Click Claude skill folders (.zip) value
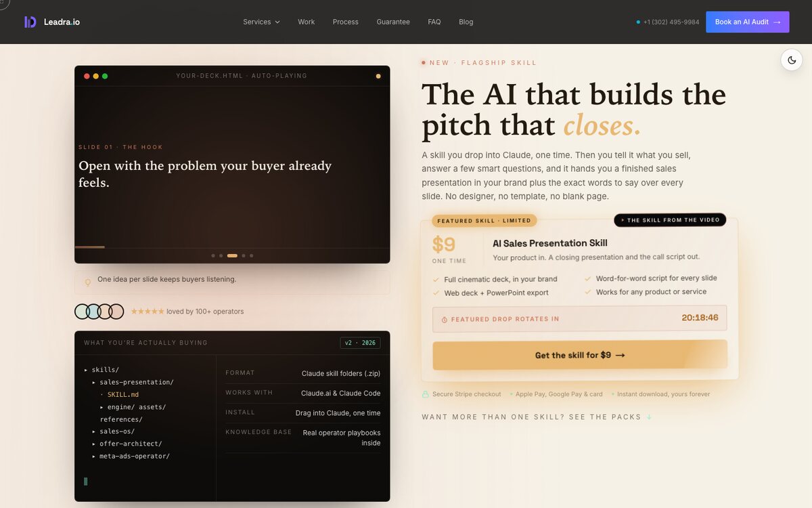This screenshot has height=508, width=812. tap(341, 373)
